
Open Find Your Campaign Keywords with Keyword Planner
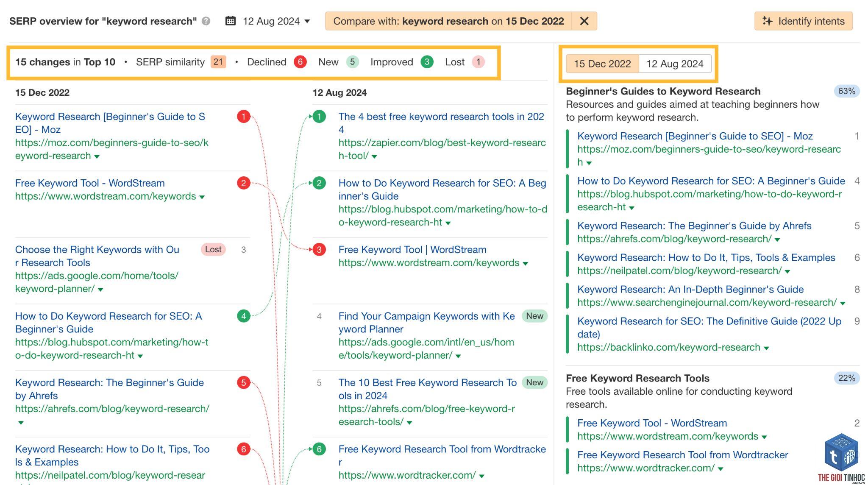click(427, 323)
